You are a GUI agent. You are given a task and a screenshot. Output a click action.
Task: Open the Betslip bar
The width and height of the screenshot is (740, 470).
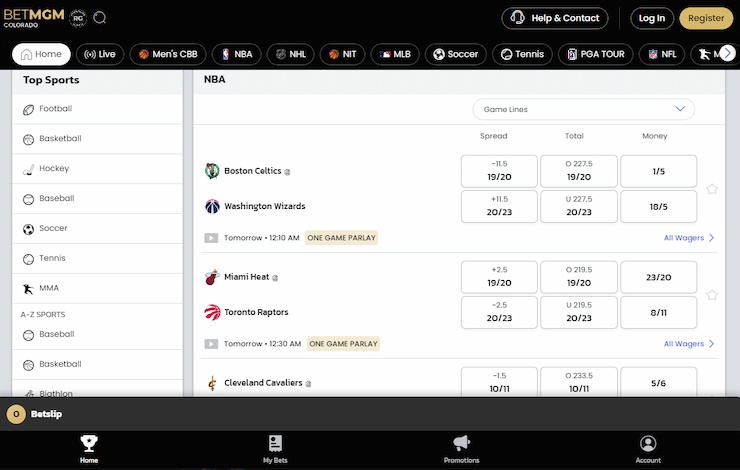(370, 414)
